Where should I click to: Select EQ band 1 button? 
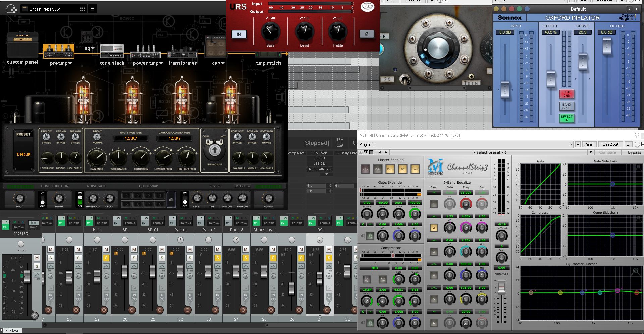(434, 204)
